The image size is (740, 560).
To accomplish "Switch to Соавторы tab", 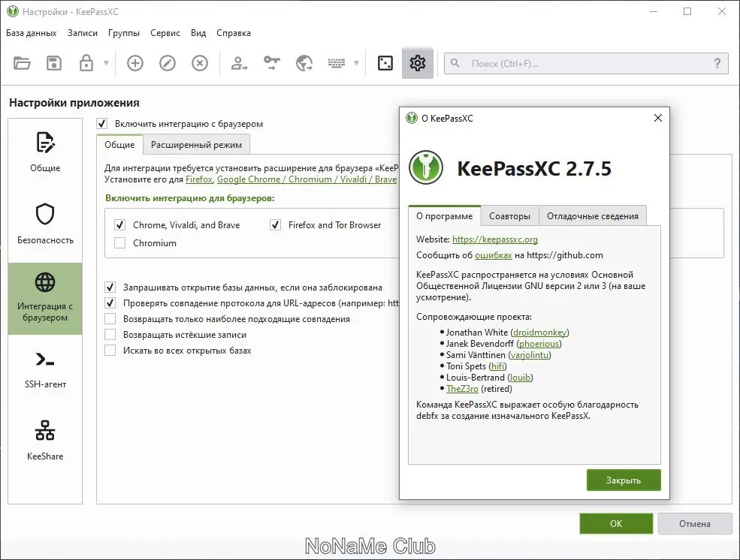I will 509,216.
